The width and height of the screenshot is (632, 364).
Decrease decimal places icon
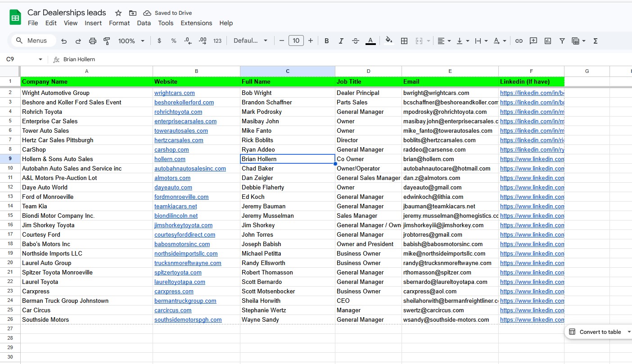pyautogui.click(x=188, y=41)
